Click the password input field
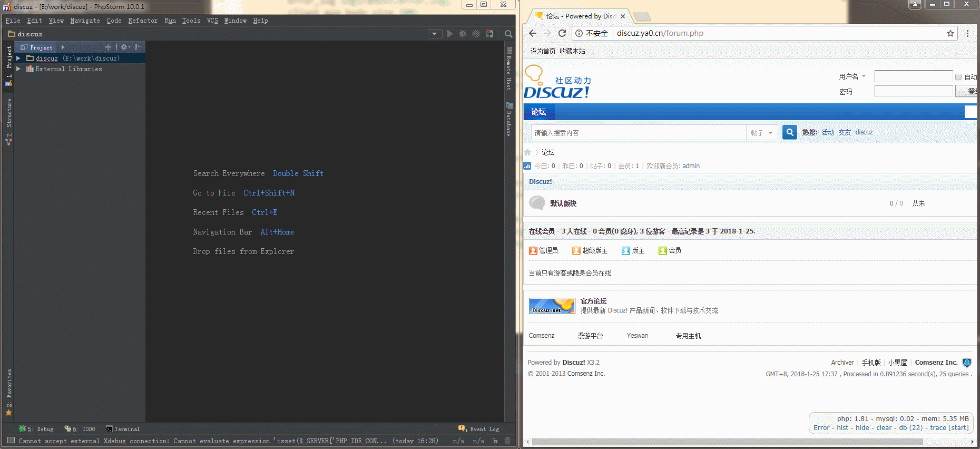980x449 pixels. coord(914,91)
